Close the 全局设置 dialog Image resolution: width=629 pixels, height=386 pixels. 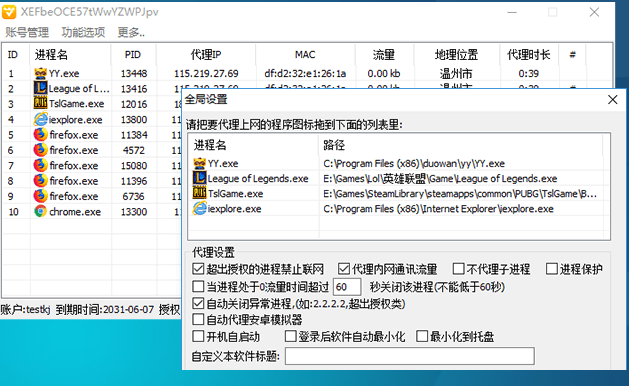[x=612, y=100]
